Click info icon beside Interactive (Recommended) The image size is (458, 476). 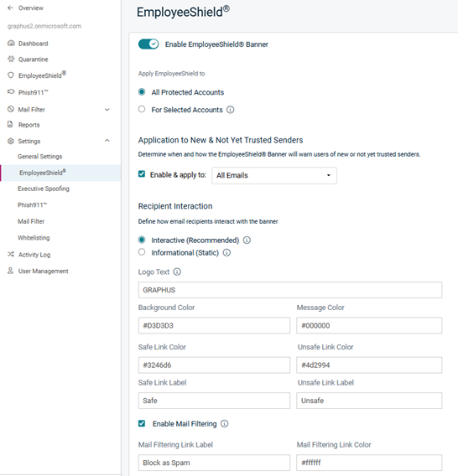pos(247,241)
